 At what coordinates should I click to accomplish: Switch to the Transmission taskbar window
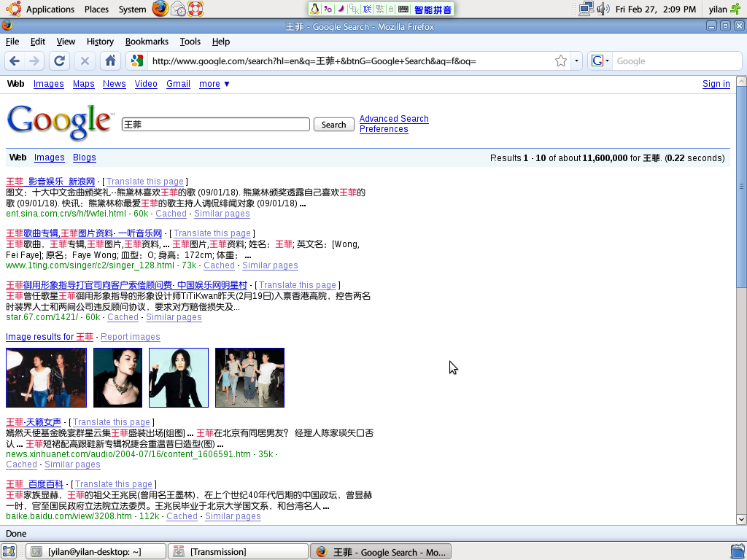coord(239,551)
